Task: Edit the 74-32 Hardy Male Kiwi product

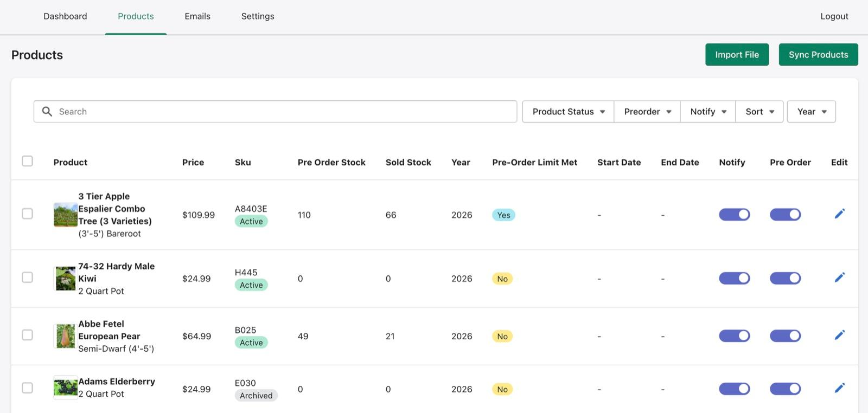Action: 839,278
